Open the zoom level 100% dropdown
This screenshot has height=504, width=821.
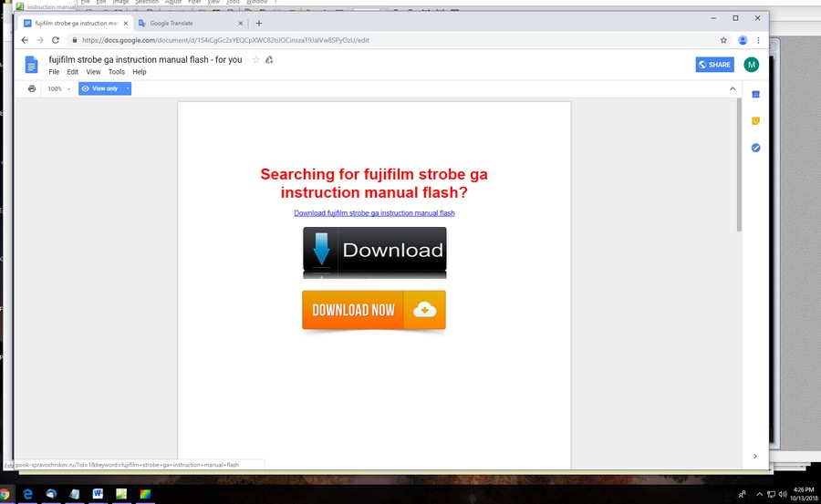pos(58,89)
